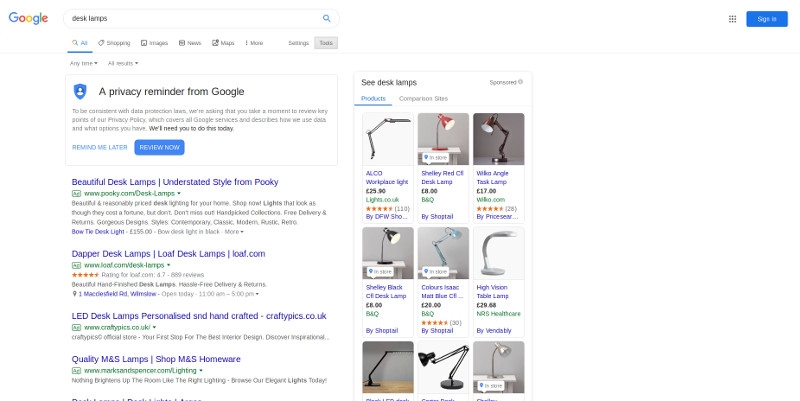Open Beautiful Desk Lamps Pooky result
The image size is (800, 401).
click(175, 182)
